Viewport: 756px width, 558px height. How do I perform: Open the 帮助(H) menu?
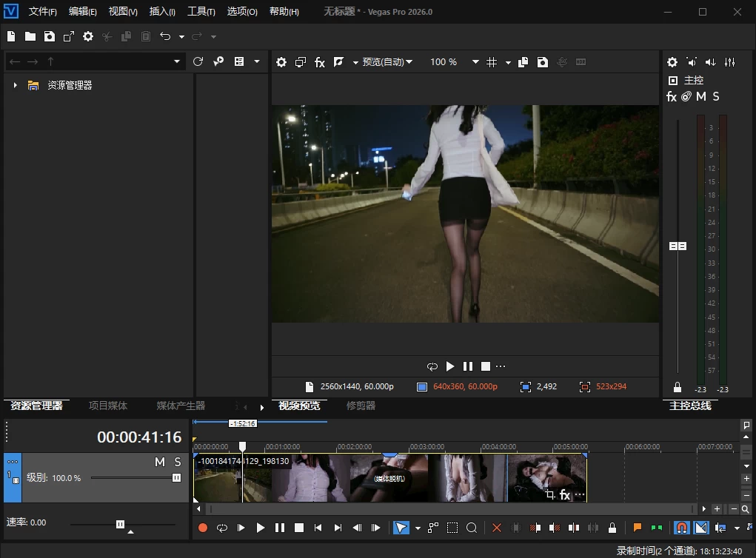(284, 12)
